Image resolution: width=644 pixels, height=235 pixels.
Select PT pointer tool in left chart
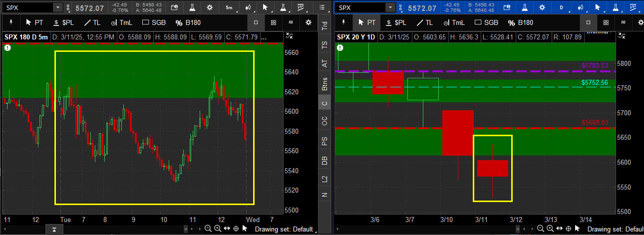tap(34, 22)
